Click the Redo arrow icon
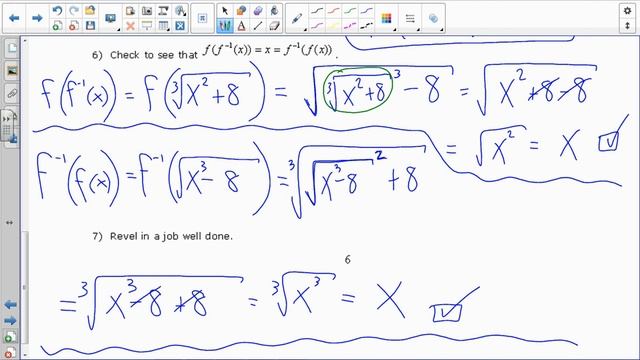Screen dimensions: 640x360 point(73,11)
